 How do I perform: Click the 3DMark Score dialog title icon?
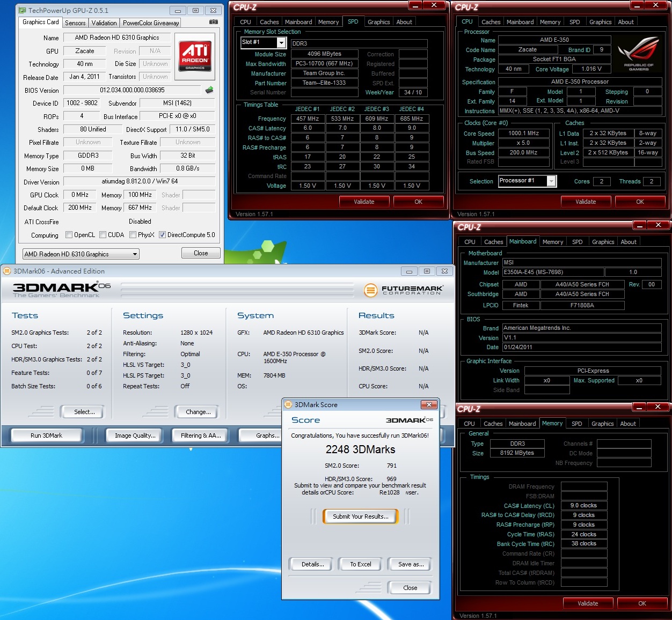tap(289, 404)
